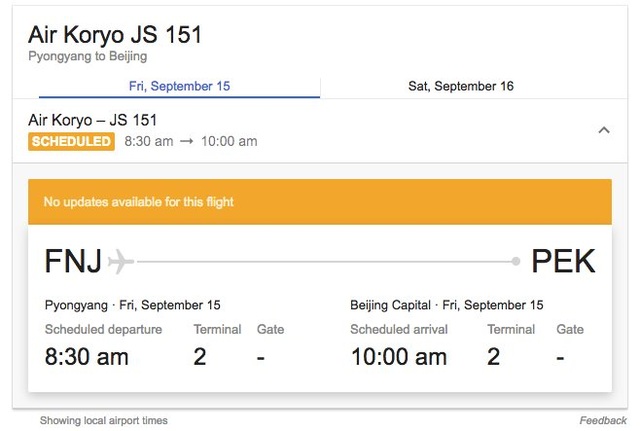
Task: Click scheduled departure time 8:30 am
Action: 87,356
